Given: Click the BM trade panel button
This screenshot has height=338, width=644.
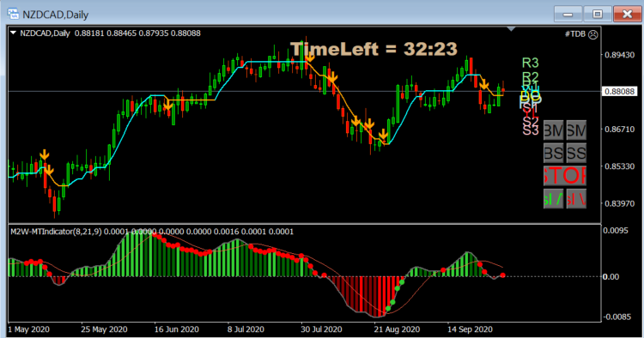Looking at the screenshot, I should [x=553, y=130].
